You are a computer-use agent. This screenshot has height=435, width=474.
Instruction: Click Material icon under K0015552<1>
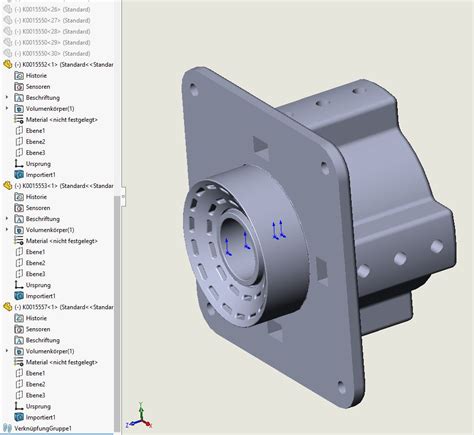[19, 119]
